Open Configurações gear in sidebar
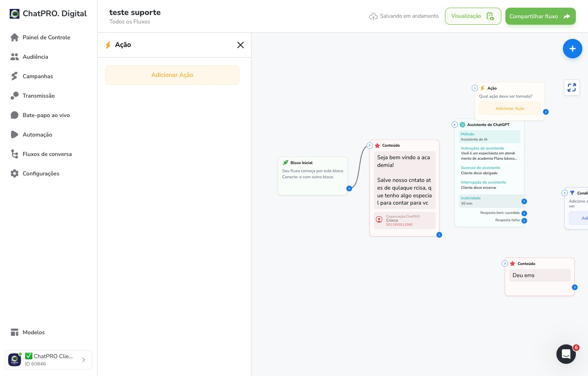The width and height of the screenshot is (588, 376). (x=15, y=173)
